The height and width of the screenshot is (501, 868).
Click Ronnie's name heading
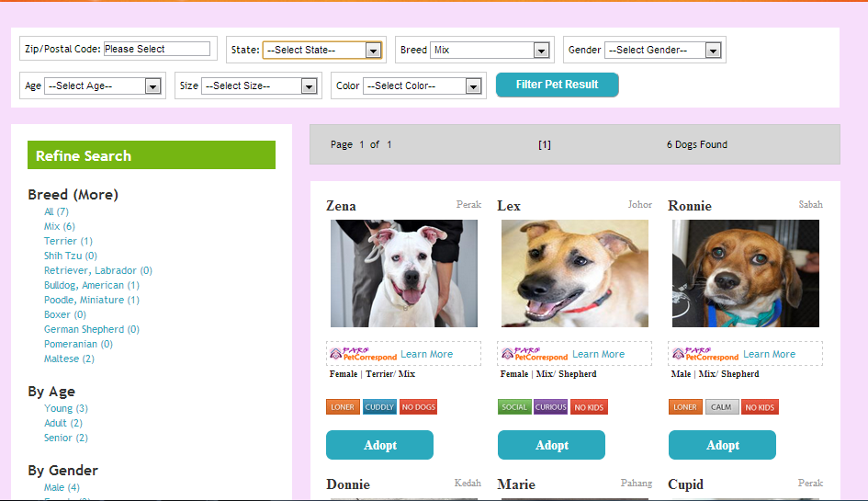(690, 206)
